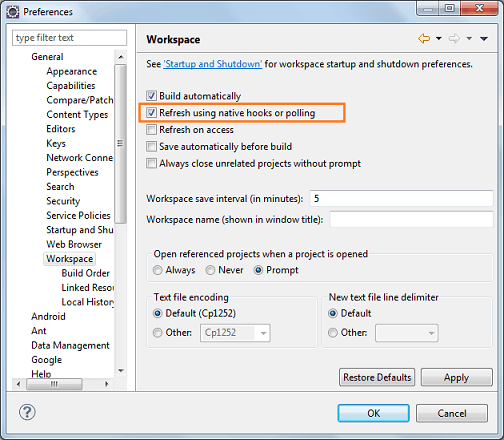Click the Preferences window title icon
This screenshot has width=504, height=440.
(x=13, y=12)
